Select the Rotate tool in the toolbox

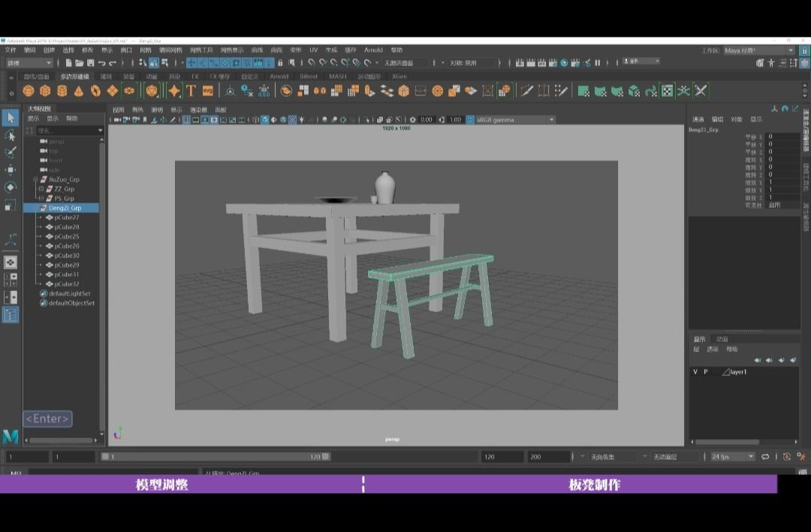click(x=11, y=187)
